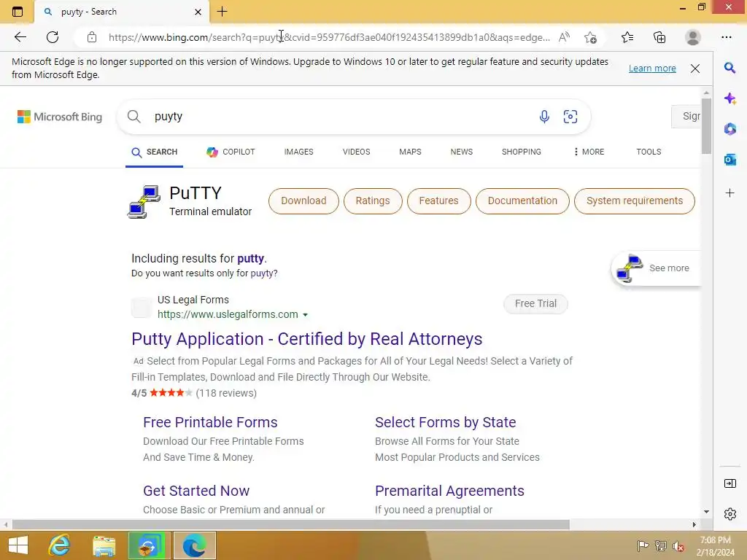
Task: Click the muted volume tray icon
Action: point(678,545)
